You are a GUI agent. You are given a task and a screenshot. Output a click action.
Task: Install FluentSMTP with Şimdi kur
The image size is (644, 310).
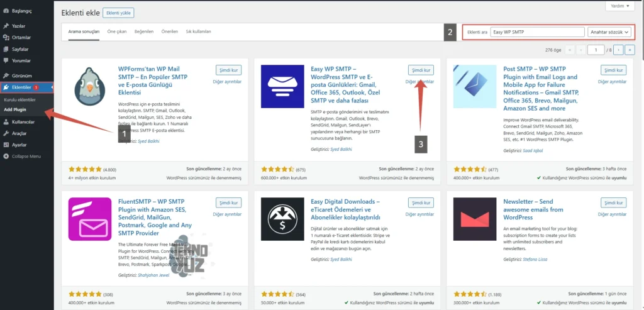pyautogui.click(x=228, y=203)
